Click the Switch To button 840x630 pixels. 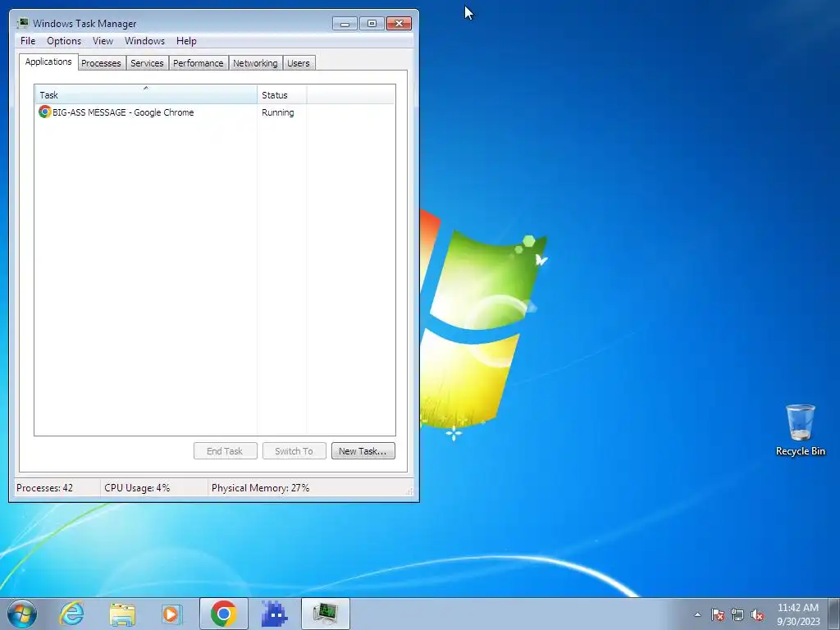(294, 451)
